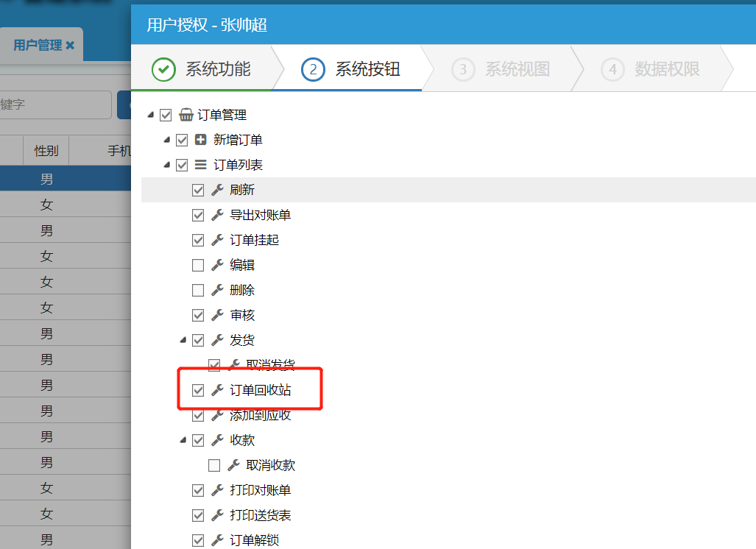
Task: Click the wrench icon next to 取消收款
Action: (x=233, y=465)
